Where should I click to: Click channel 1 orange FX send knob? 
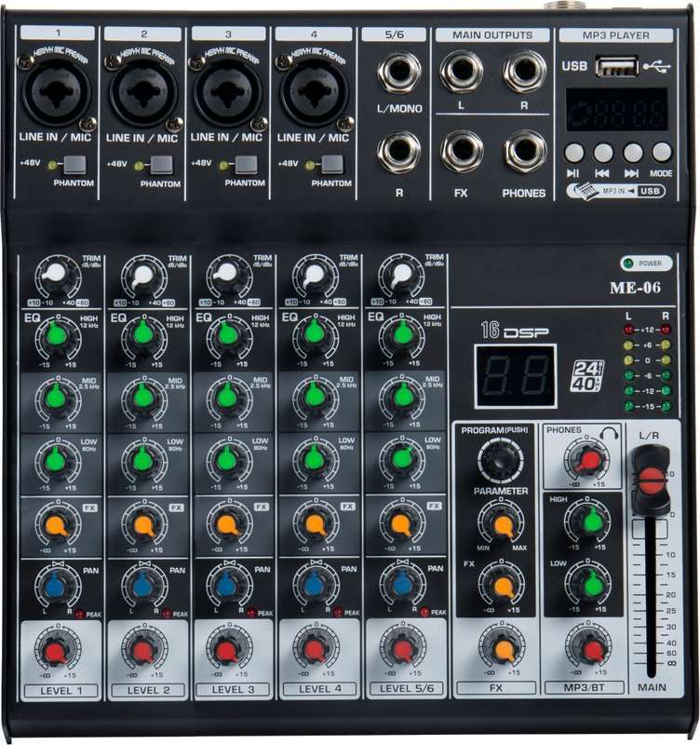click(x=56, y=523)
